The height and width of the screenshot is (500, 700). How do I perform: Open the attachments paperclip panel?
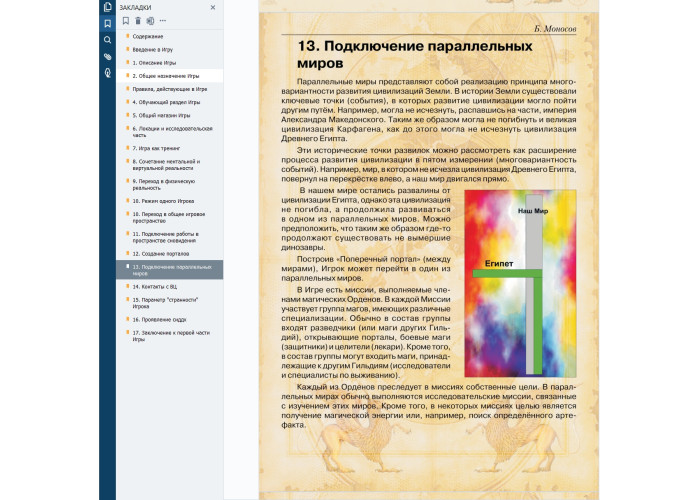[107, 57]
